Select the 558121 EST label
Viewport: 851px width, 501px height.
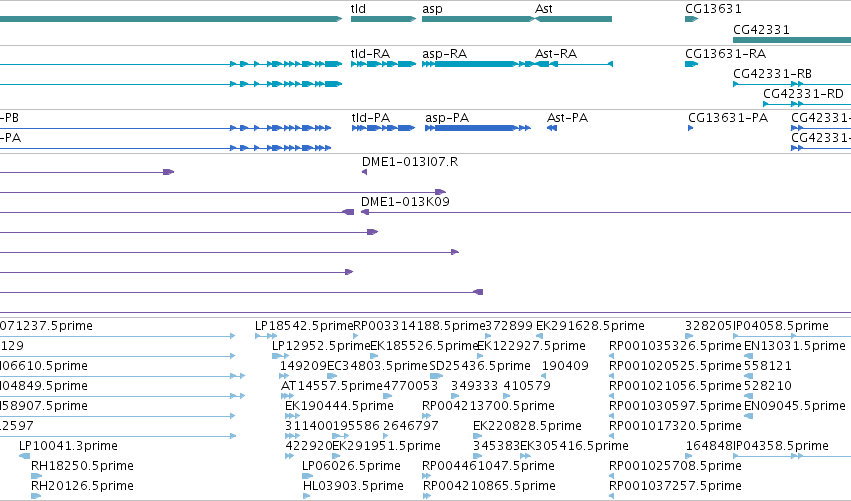pos(767,366)
